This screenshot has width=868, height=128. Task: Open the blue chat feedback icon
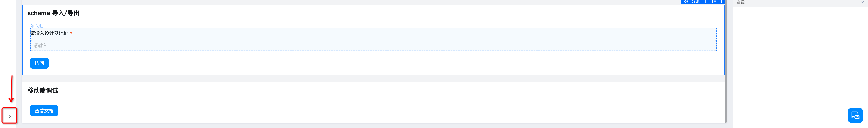(855, 115)
